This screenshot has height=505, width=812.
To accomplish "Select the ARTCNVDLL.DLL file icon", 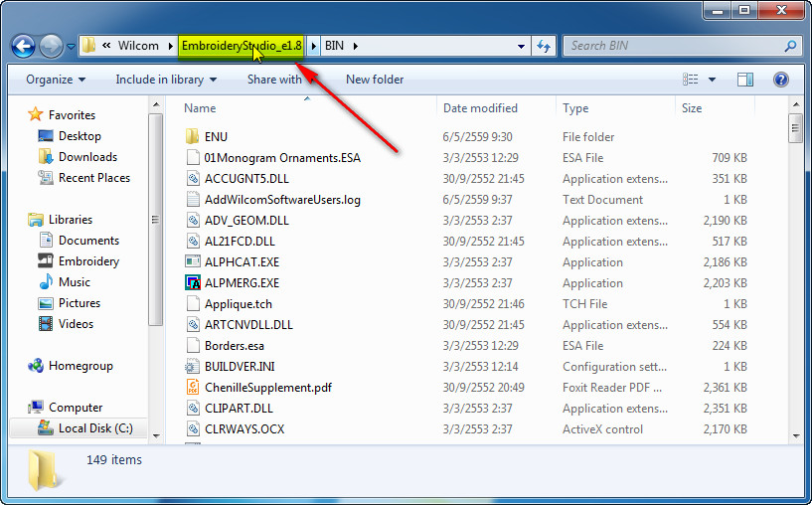I will point(193,325).
